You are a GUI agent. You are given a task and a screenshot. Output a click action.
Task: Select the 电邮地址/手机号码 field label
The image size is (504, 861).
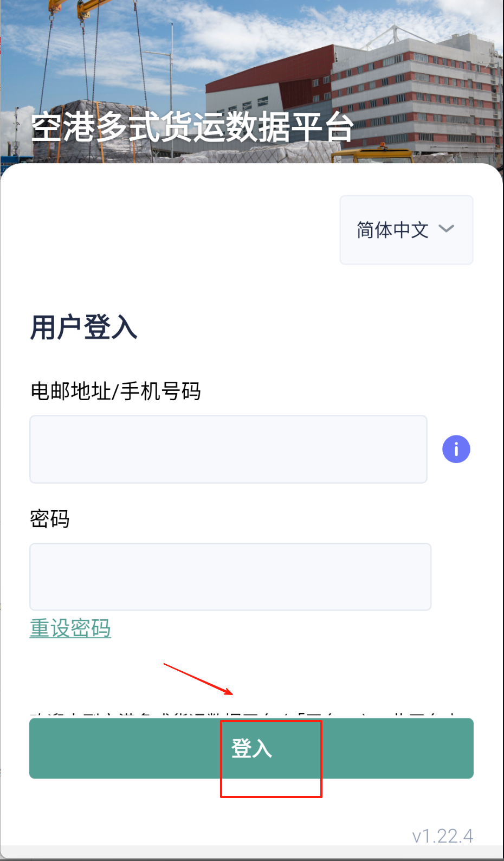coord(115,391)
